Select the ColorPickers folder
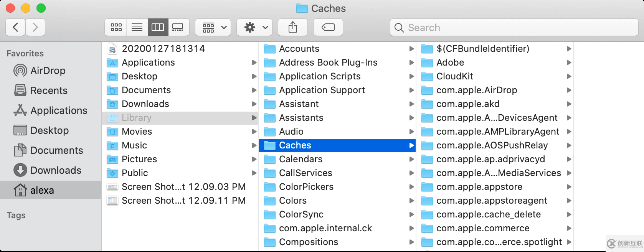Image resolution: width=644 pixels, height=252 pixels. [338, 187]
